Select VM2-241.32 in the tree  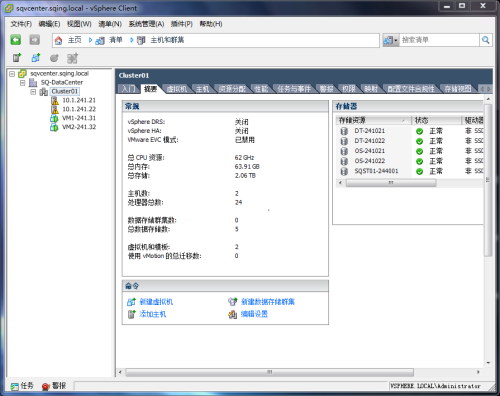79,127
